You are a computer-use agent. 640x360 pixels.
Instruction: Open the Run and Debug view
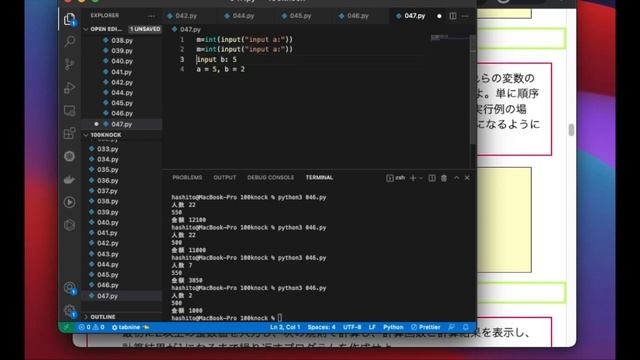click(x=70, y=87)
